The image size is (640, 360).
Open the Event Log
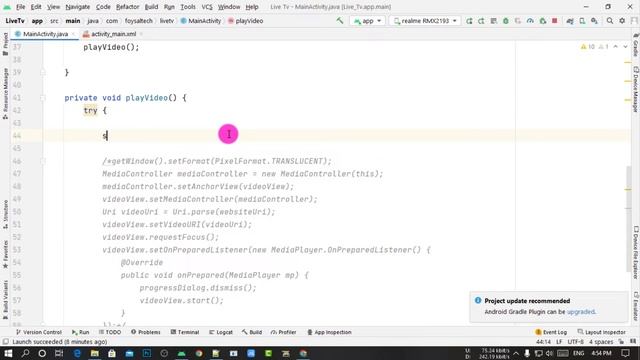click(551, 332)
